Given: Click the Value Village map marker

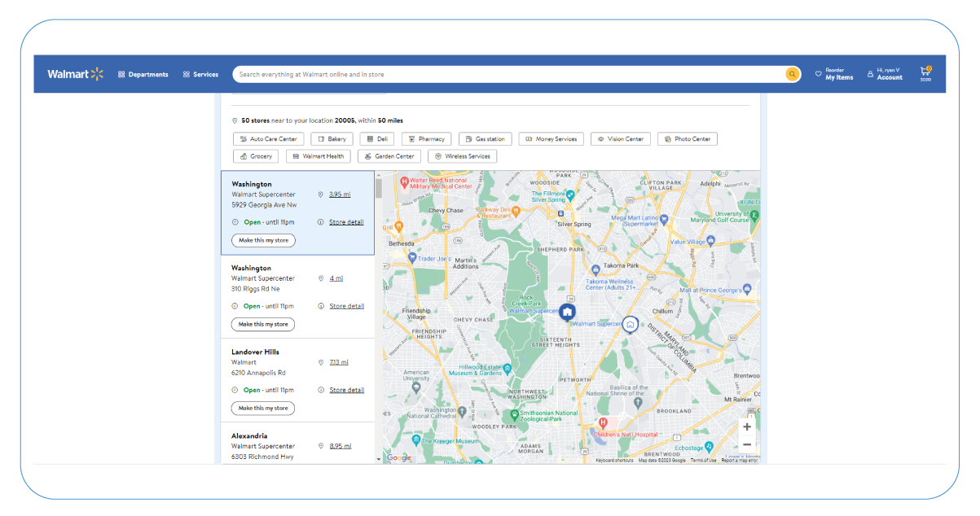Looking at the screenshot, I should (x=711, y=241).
